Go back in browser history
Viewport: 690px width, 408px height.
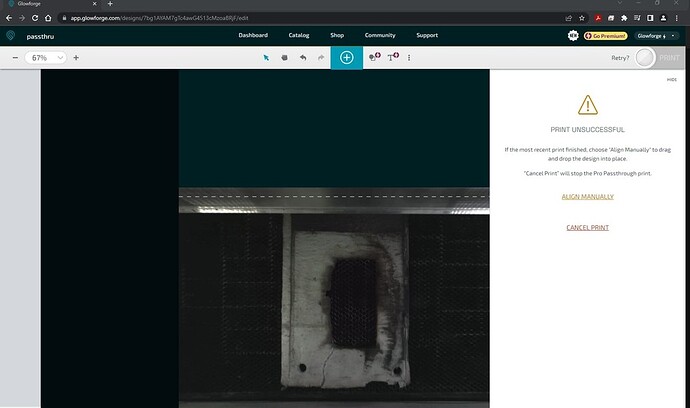[x=9, y=18]
